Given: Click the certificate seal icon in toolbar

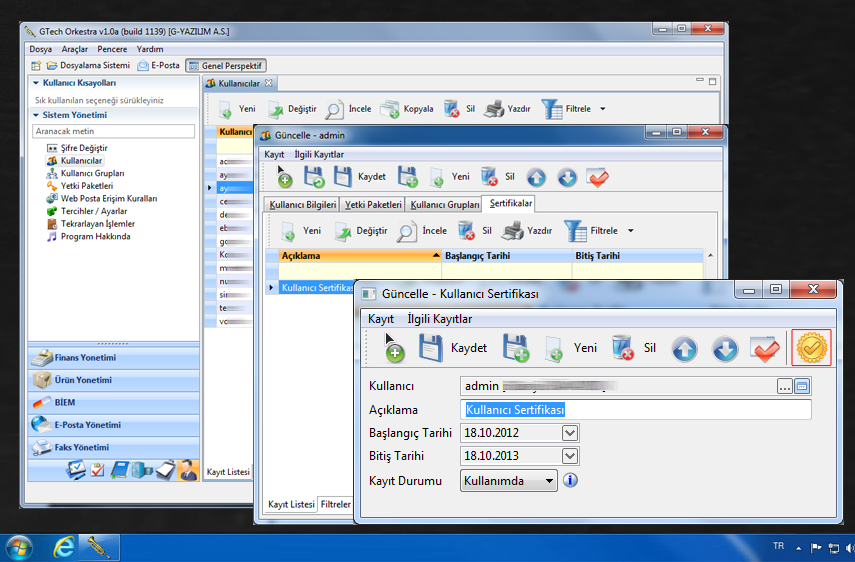Looking at the screenshot, I should (810, 348).
